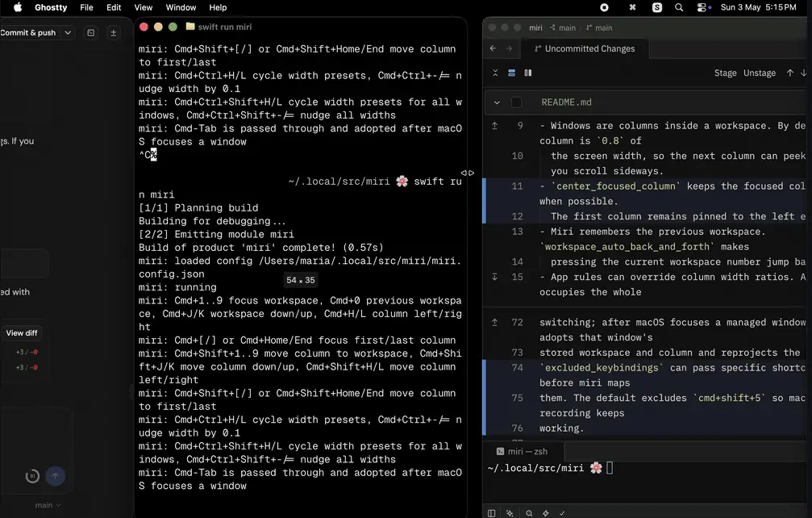812x518 pixels.
Task: Open the Ghostty application menu
Action: pyautogui.click(x=51, y=7)
